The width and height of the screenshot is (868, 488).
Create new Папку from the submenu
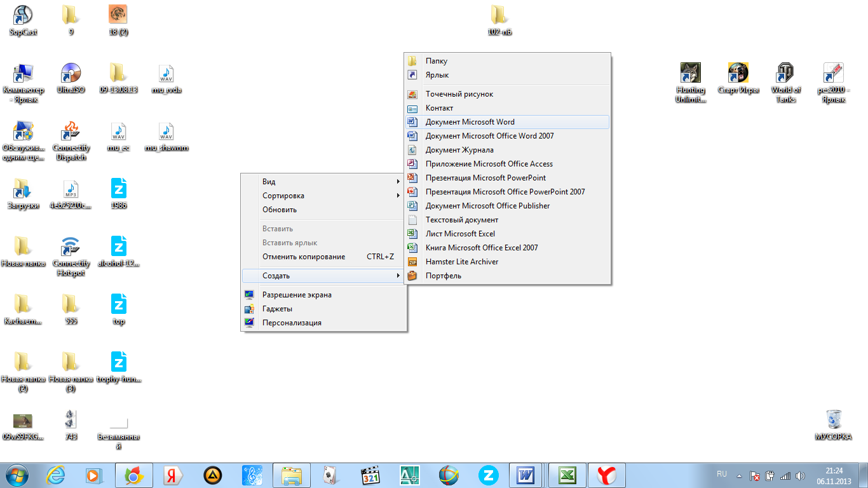[x=437, y=61]
